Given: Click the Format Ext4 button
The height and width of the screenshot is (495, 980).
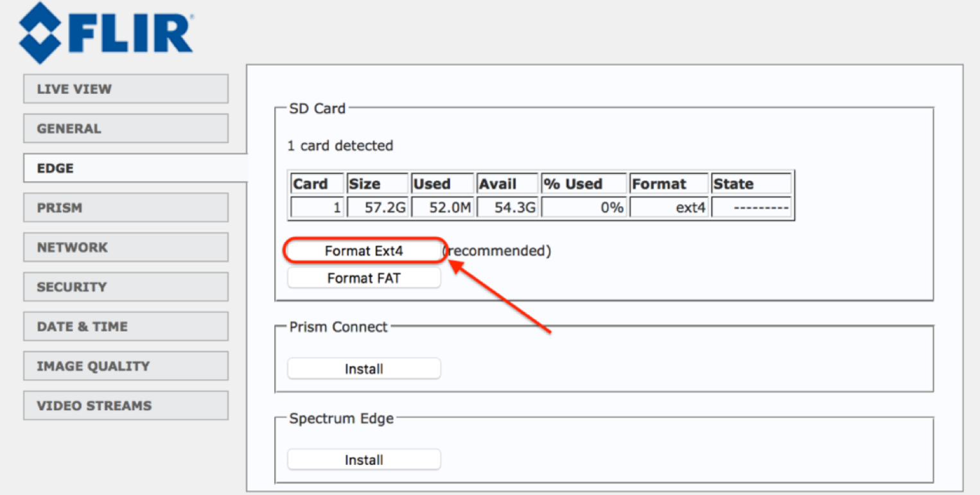Looking at the screenshot, I should coord(364,251).
